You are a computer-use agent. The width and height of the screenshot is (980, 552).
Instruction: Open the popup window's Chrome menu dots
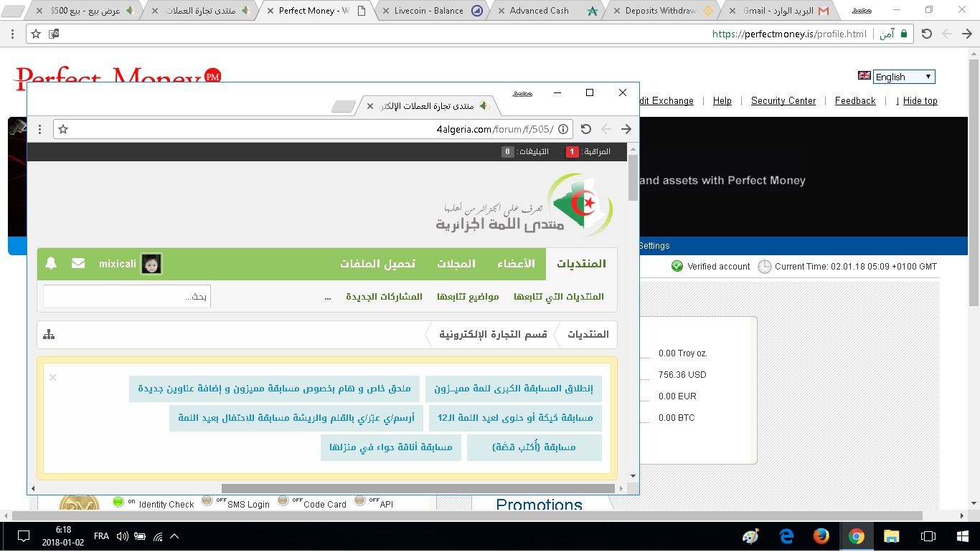[40, 129]
